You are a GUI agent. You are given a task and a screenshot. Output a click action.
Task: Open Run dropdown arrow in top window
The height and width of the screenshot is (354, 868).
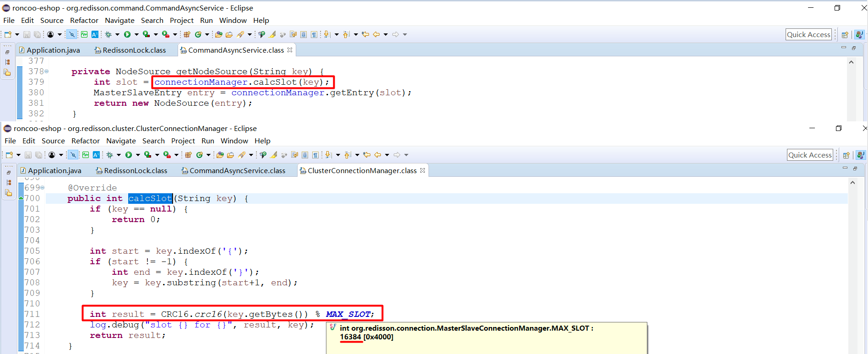point(136,34)
